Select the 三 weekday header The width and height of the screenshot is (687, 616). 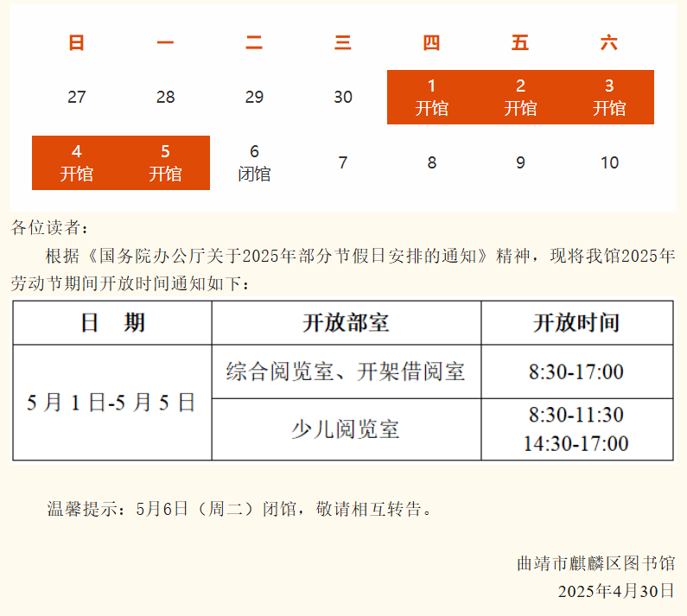coord(342,42)
